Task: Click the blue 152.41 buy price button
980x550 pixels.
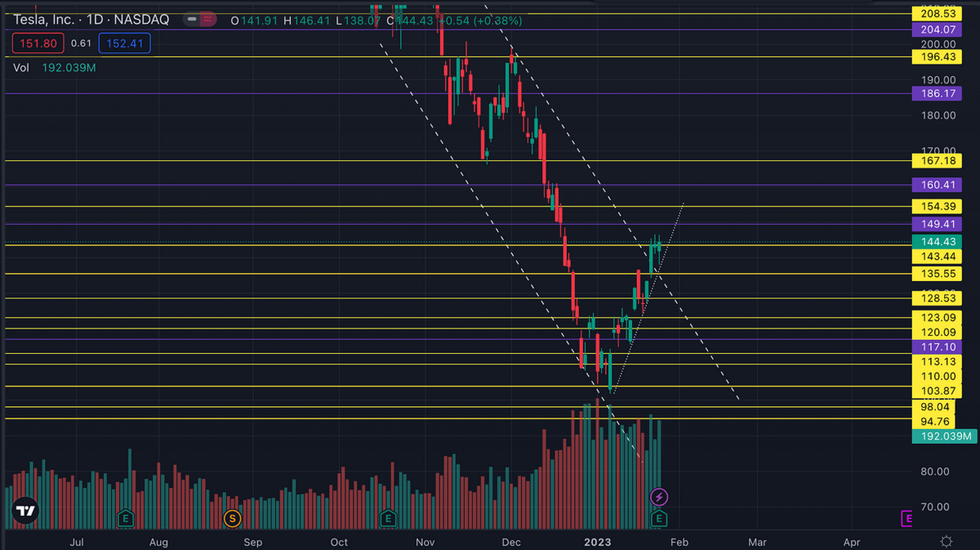Action: pos(123,43)
